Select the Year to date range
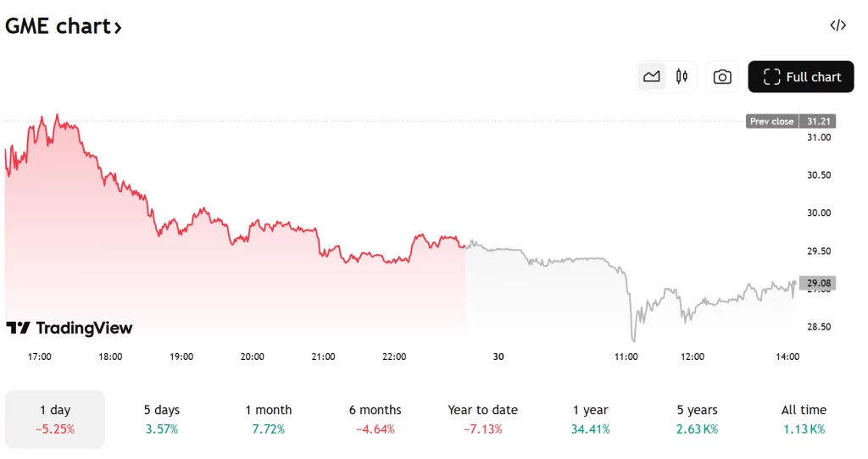 tap(482, 419)
